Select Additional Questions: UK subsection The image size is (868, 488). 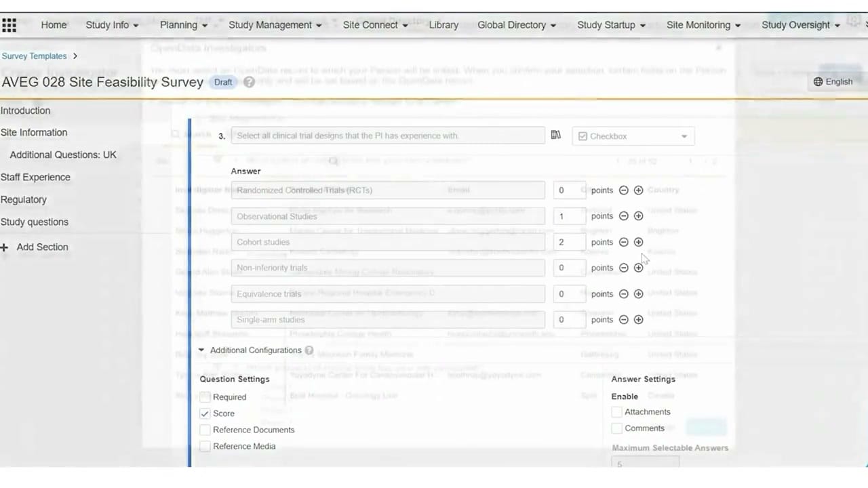click(x=63, y=155)
